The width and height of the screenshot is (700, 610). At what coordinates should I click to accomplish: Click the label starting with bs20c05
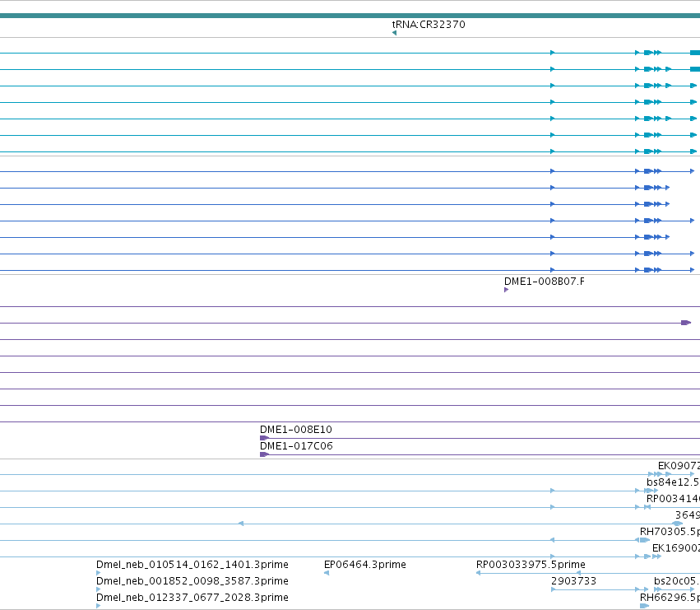point(677,581)
